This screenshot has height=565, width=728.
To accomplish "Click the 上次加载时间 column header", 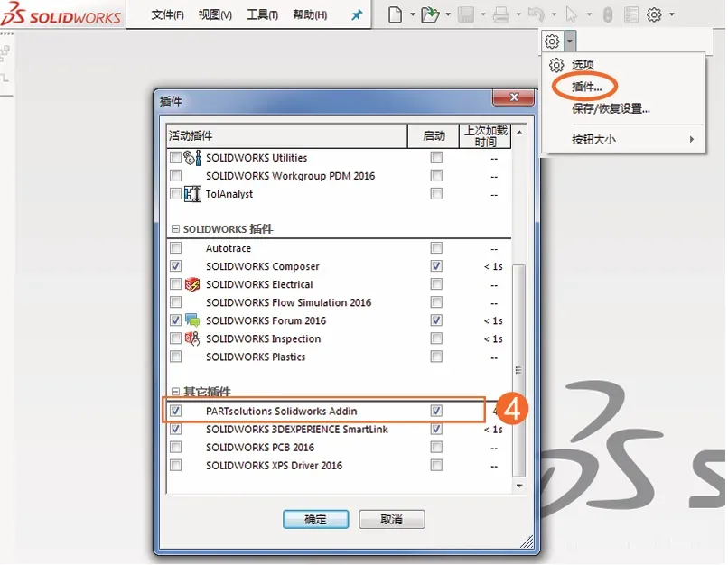I will point(485,136).
